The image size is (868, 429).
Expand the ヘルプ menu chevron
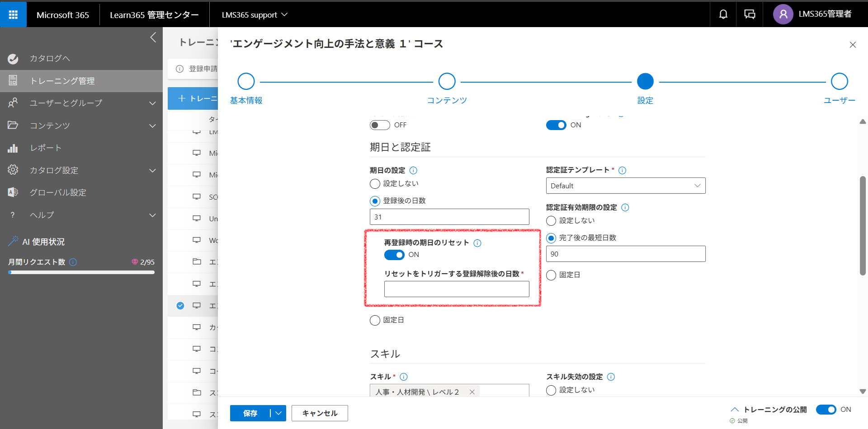click(x=152, y=215)
